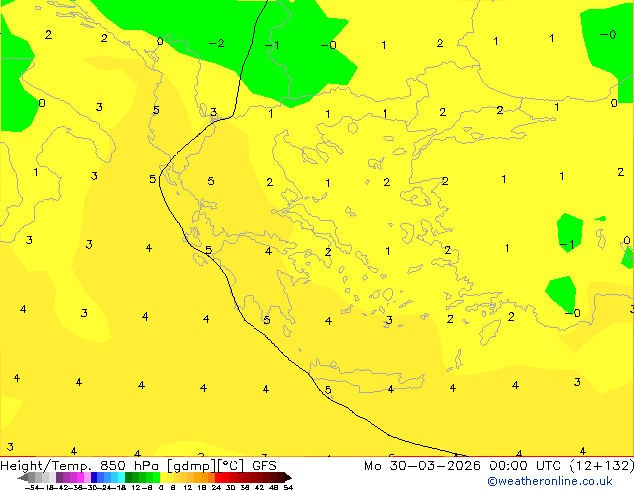The width and height of the screenshot is (634, 490).
Task: Click the "[°C]" unit label
Action: (231, 466)
